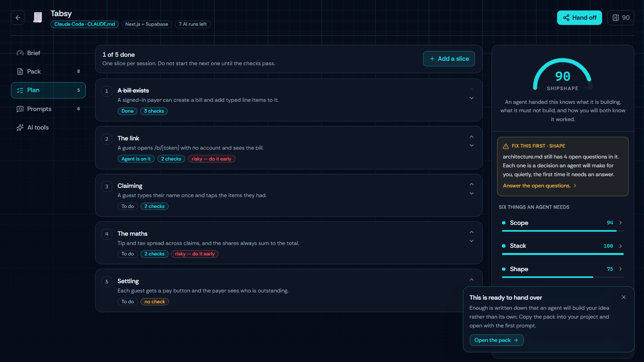This screenshot has height=362, width=644.
Task: Click the '7 AI runs left' chip
Action: (x=193, y=24)
